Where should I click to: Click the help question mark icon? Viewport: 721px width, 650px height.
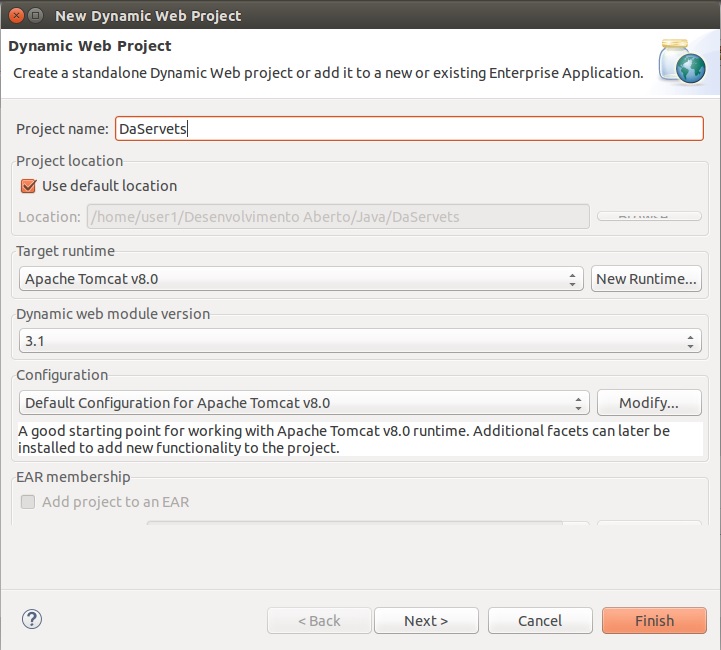[x=31, y=620]
